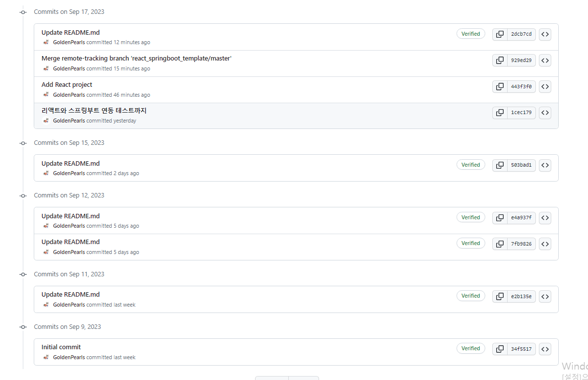Screen dimensions: 588x380
Task: Copy full SHA for commit 2dcb7cd
Action: tap(500, 34)
